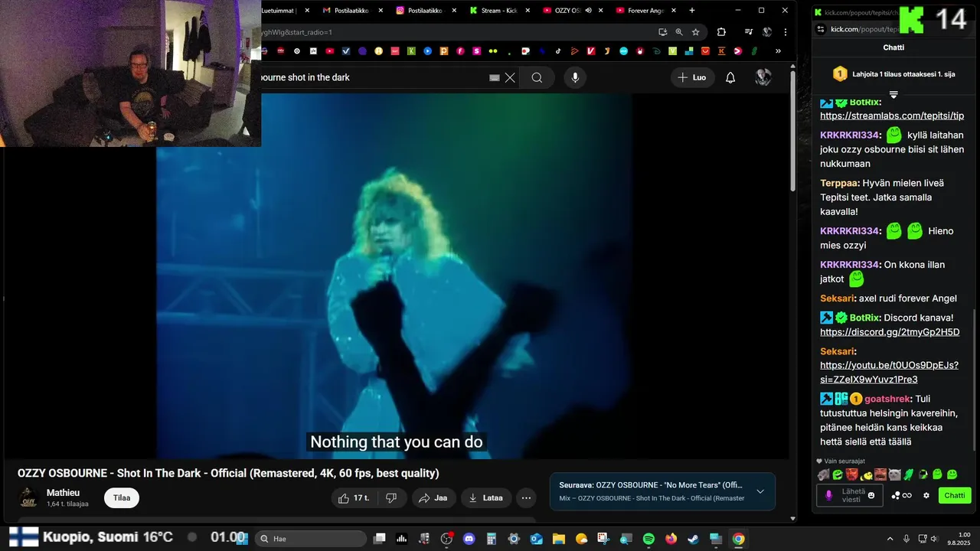Open Spotify from the taskbar

click(648, 539)
